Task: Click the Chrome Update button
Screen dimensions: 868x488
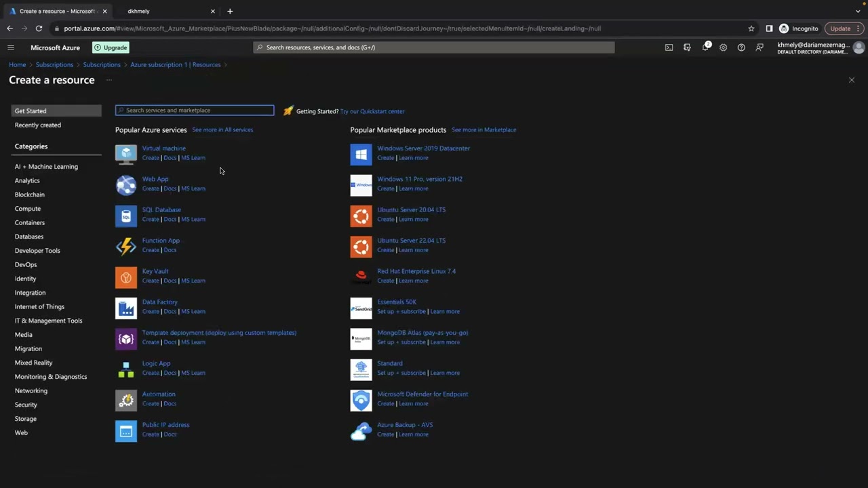Action: click(x=844, y=28)
